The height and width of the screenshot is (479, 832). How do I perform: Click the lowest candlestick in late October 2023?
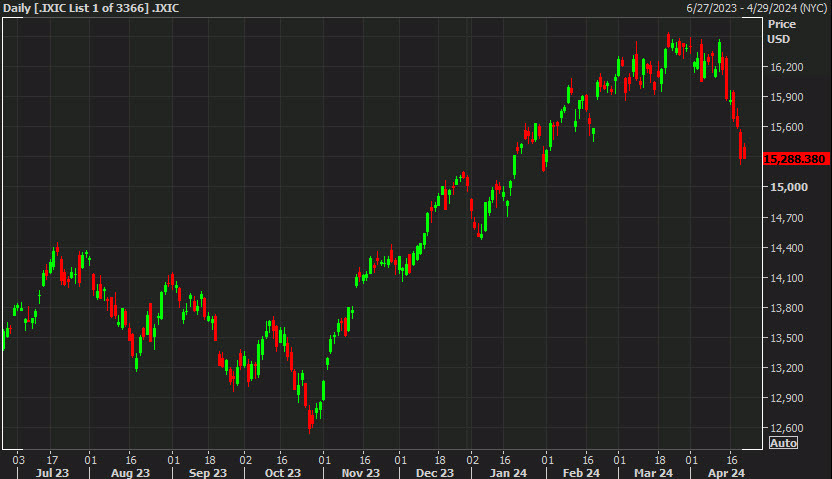310,421
